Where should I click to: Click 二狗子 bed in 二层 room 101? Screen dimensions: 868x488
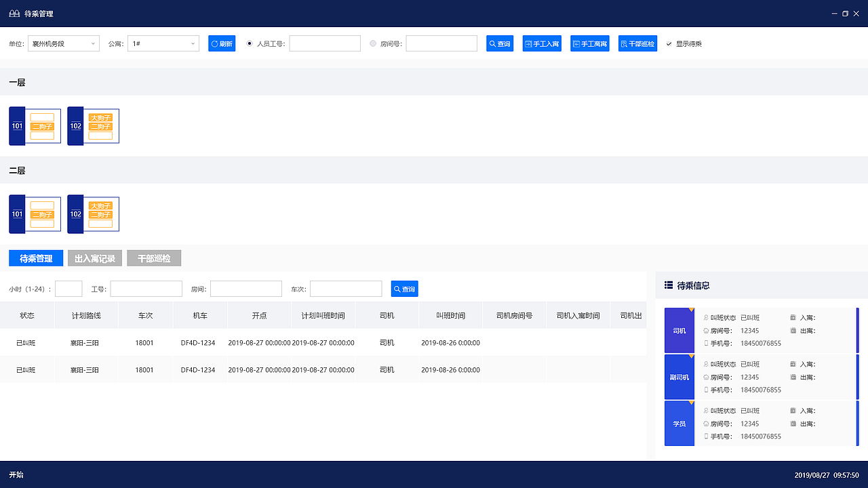pos(42,214)
